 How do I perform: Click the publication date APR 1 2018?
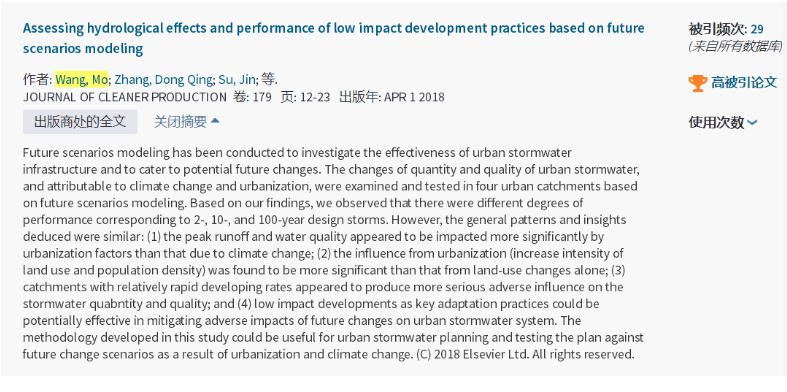point(414,97)
